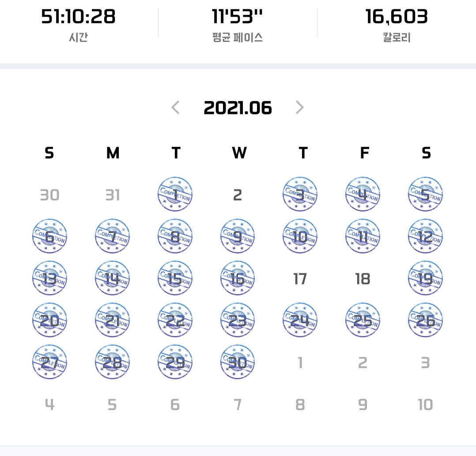Image resolution: width=476 pixels, height=456 pixels.
Task: Tap the grayed-out date 31 from May
Action: tap(112, 193)
